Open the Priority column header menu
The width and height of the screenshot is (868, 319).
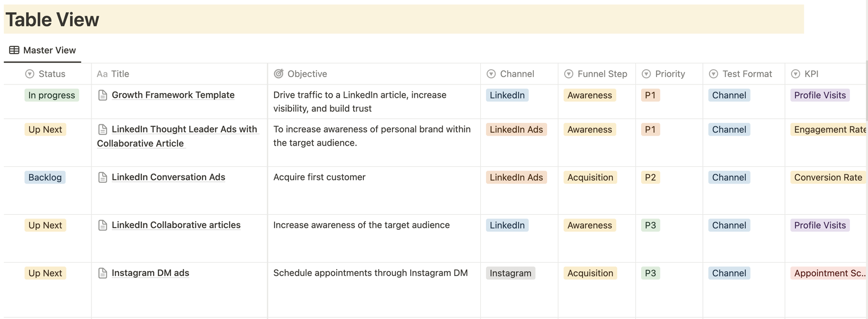(669, 74)
